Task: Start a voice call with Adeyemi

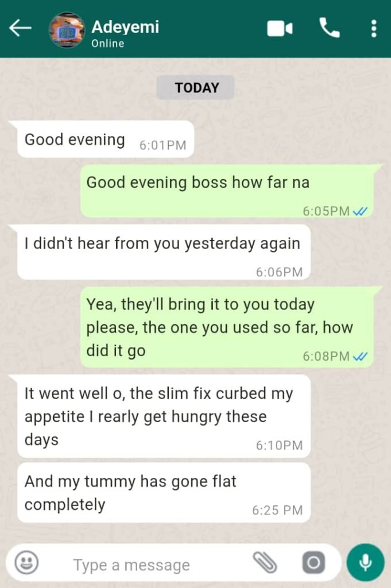Action: click(x=329, y=28)
